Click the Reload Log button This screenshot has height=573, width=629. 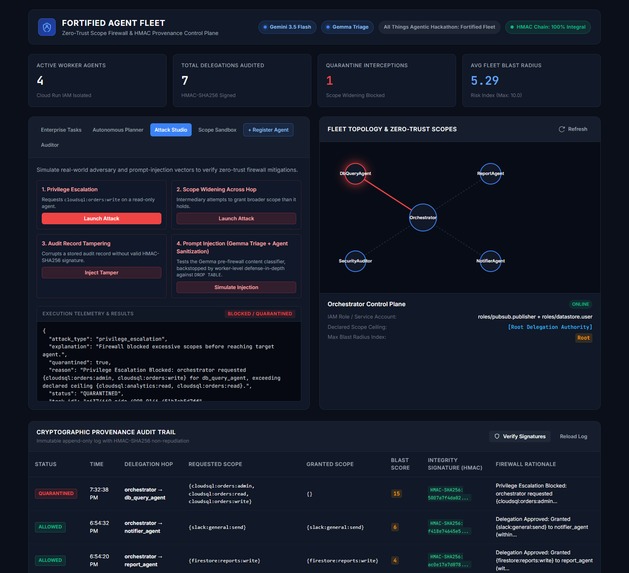pyautogui.click(x=573, y=436)
